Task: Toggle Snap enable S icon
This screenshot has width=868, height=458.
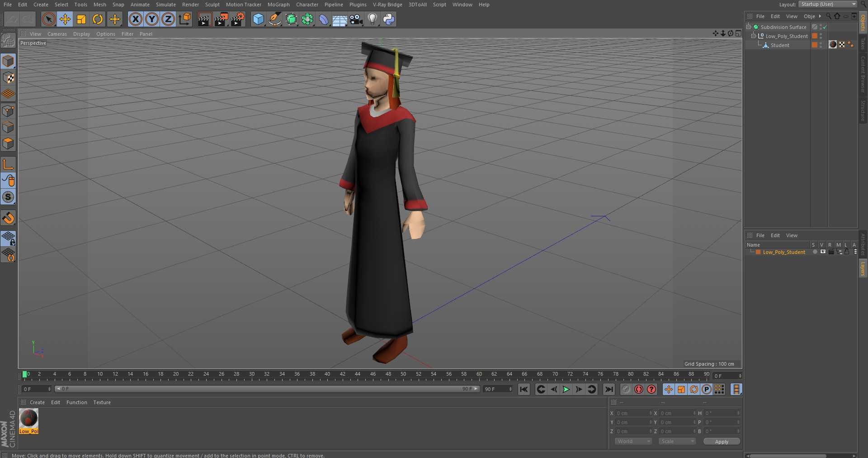Action: (8, 197)
